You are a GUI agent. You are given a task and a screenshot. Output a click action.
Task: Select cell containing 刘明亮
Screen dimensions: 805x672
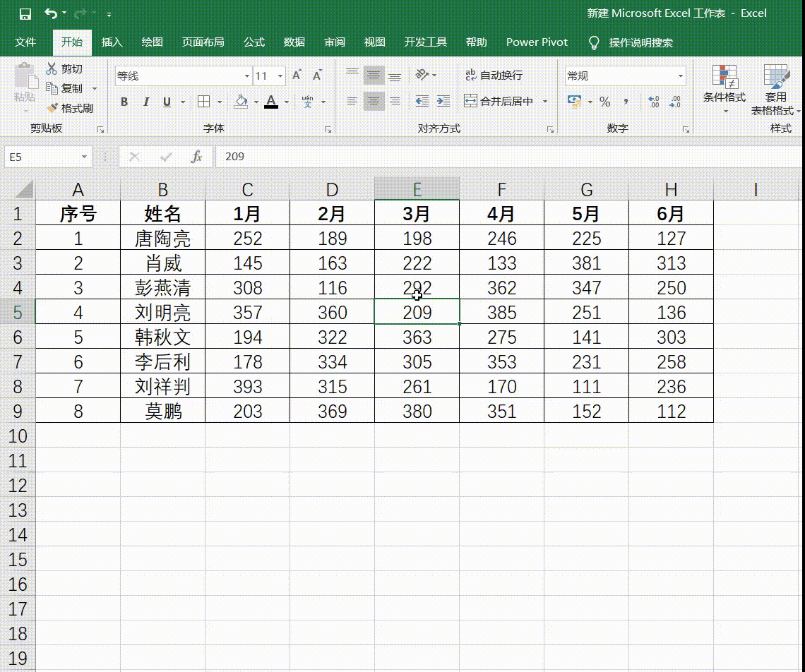[162, 312]
